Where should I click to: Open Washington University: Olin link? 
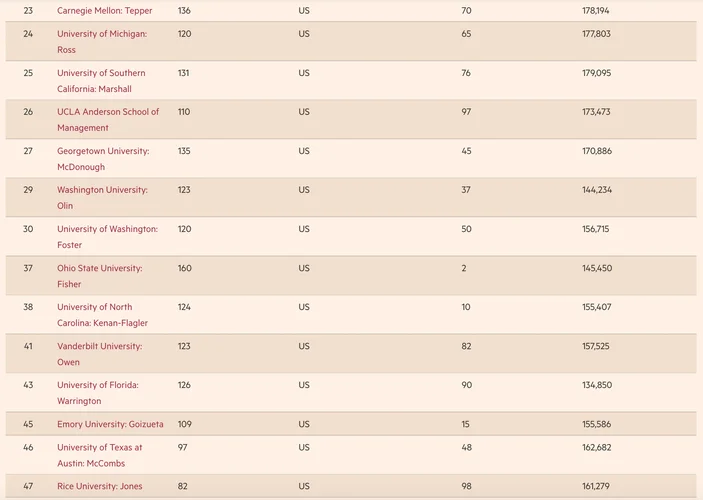(102, 198)
